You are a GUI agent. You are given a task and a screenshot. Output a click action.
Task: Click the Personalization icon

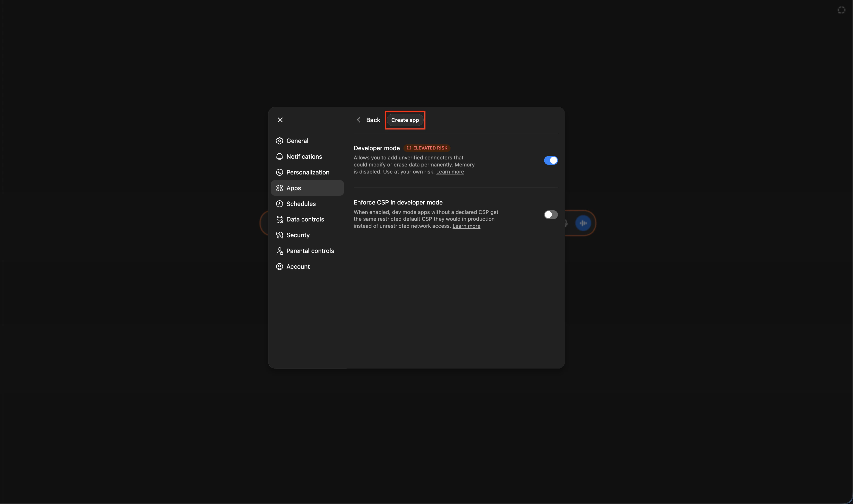click(x=279, y=172)
